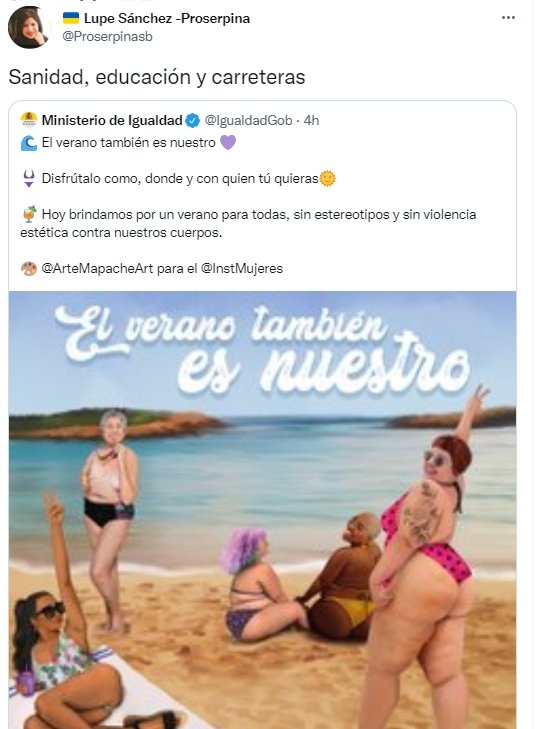Viewport: 555px width, 729px height.
Task: Open the @Proserpinasb handle
Action: pos(107,37)
